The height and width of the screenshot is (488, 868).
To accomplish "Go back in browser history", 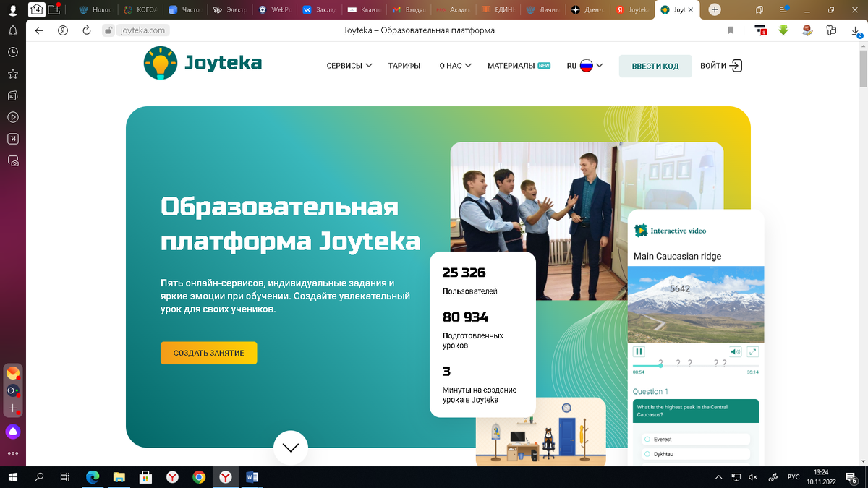I will 39,30.
